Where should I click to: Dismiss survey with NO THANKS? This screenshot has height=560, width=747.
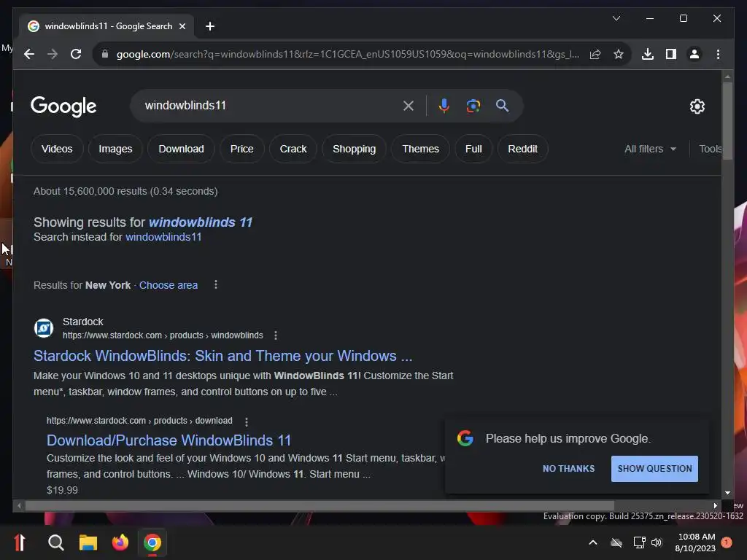pos(569,469)
